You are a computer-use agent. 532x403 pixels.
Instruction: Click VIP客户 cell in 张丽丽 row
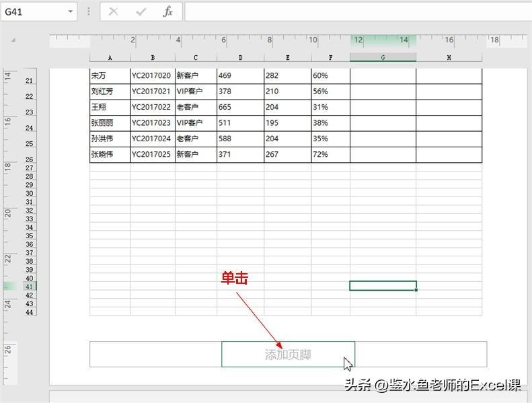pyautogui.click(x=196, y=123)
